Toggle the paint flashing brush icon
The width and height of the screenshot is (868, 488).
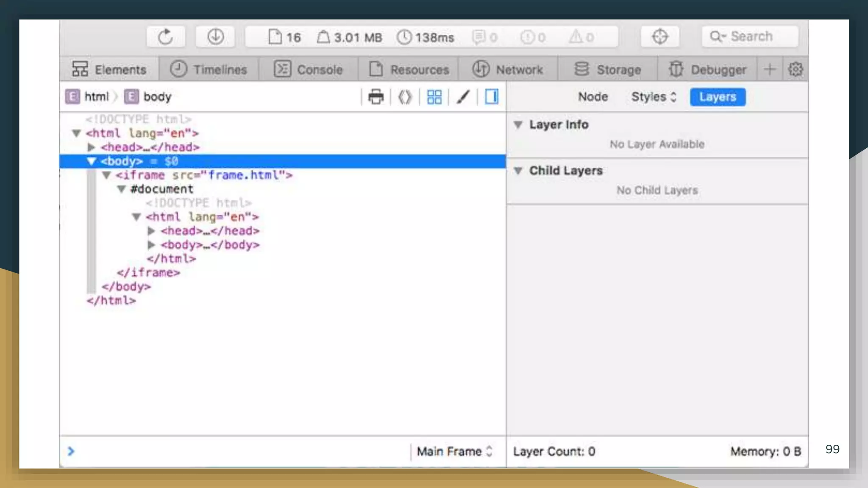tap(463, 97)
